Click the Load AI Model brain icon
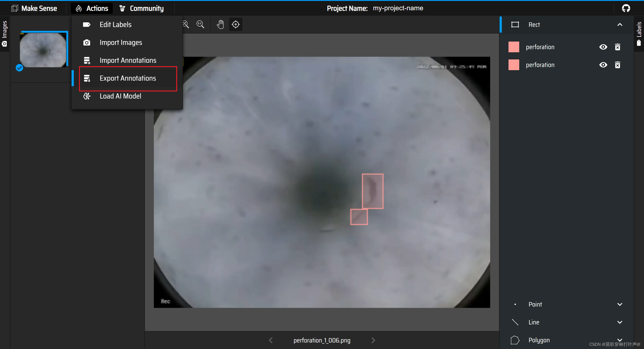644x349 pixels. (x=87, y=96)
